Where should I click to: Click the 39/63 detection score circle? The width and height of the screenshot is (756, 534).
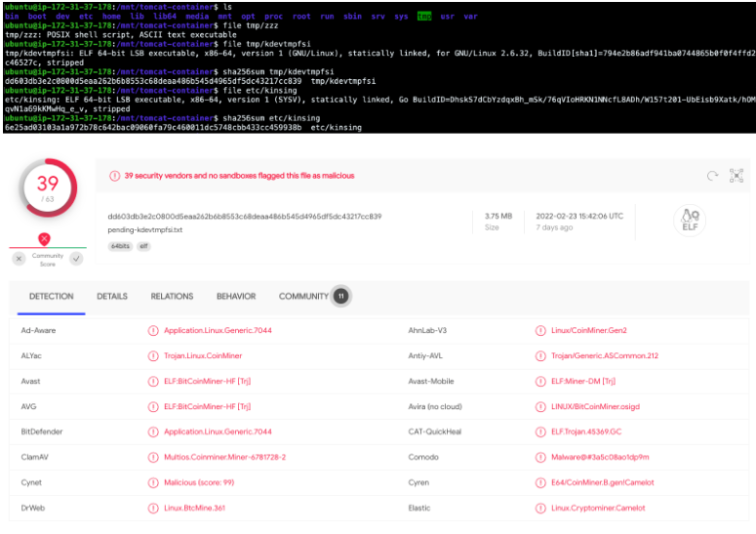coord(47,188)
